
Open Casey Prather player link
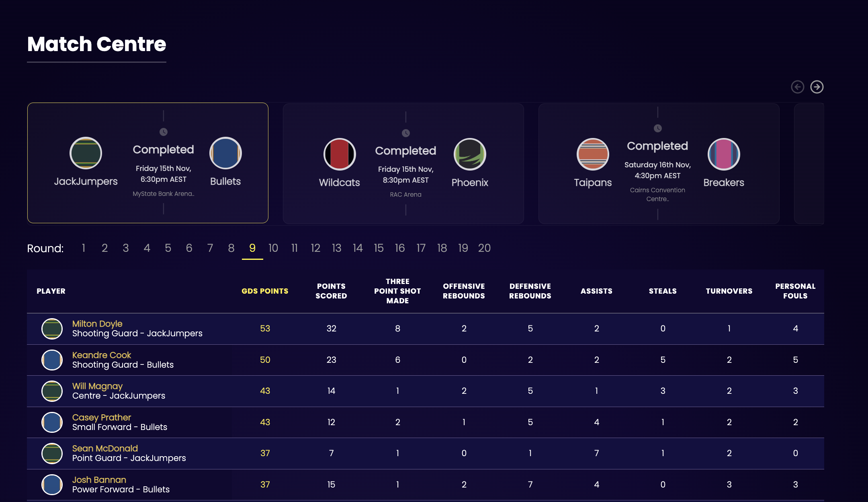[102, 418]
